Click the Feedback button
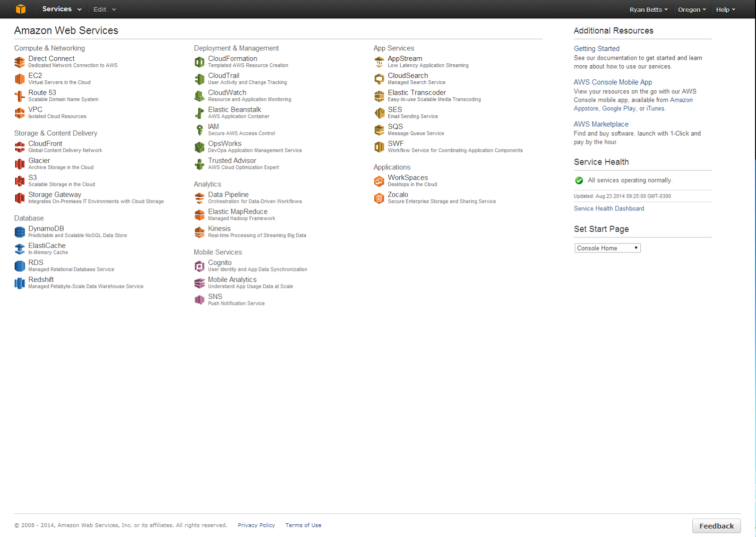Screen dimensions: 756x537 pos(716,526)
